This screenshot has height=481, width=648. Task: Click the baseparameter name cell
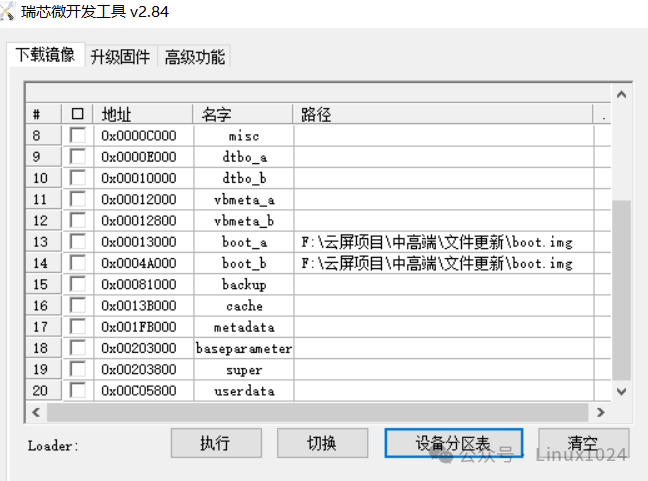(x=244, y=348)
